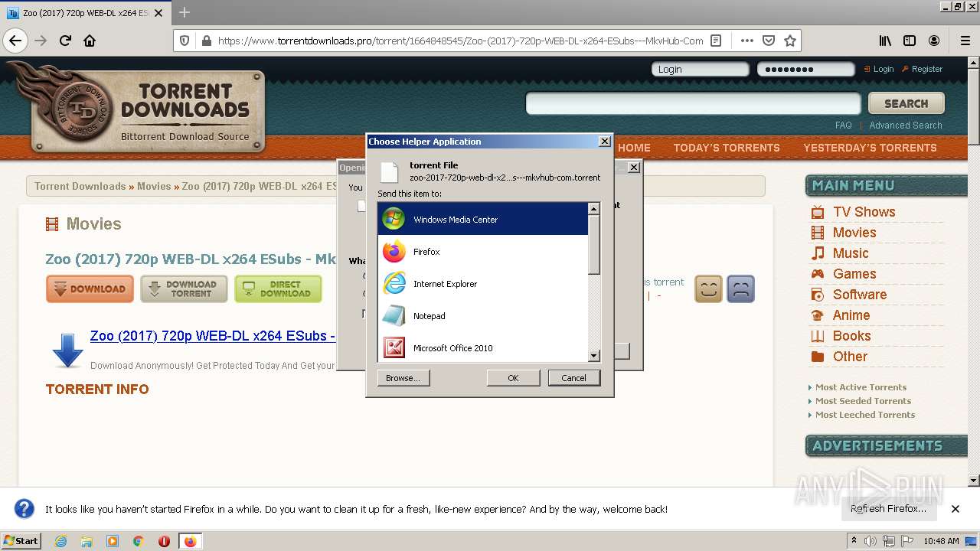This screenshot has width=980, height=551.
Task: Dismiss the Firefox refresh notification bar
Action: [x=955, y=509]
